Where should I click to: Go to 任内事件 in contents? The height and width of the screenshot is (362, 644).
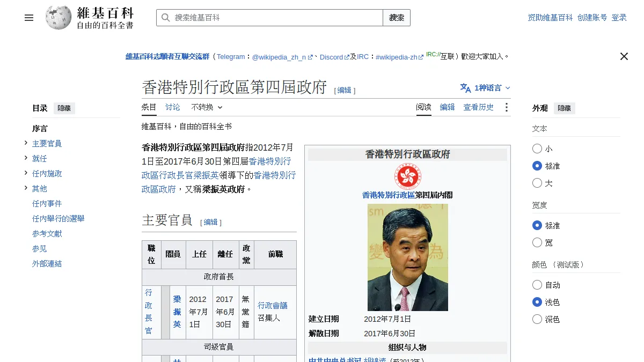point(47,204)
